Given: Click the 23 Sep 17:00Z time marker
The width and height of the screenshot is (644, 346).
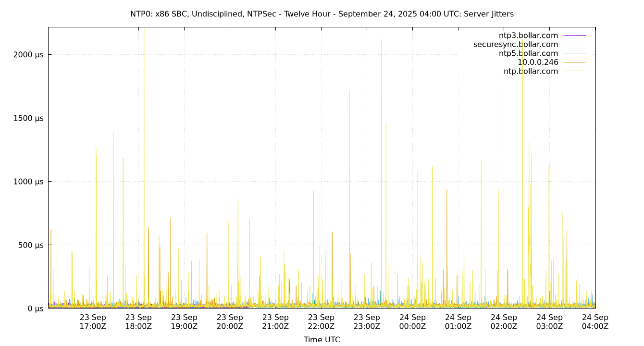Looking at the screenshot, I should (93, 322).
